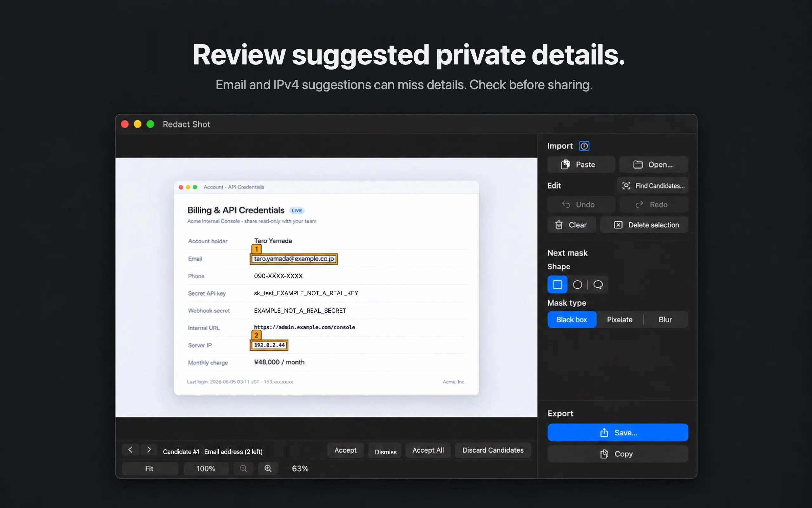Accept All suggested candidates
Image resolution: width=812 pixels, height=508 pixels.
point(428,450)
